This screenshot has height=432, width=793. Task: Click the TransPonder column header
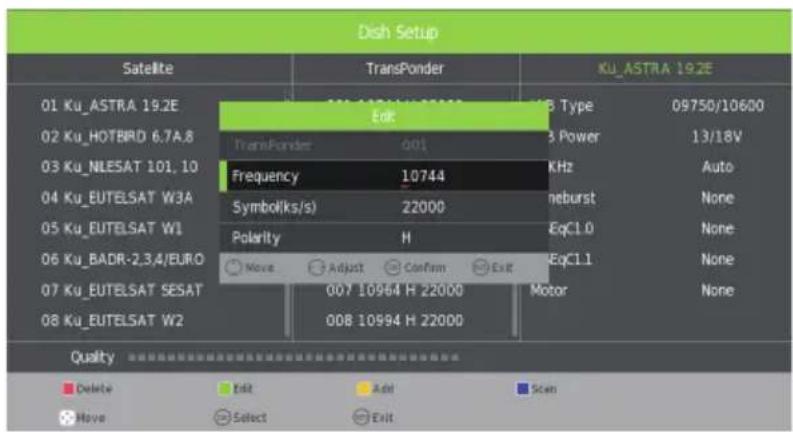405,68
